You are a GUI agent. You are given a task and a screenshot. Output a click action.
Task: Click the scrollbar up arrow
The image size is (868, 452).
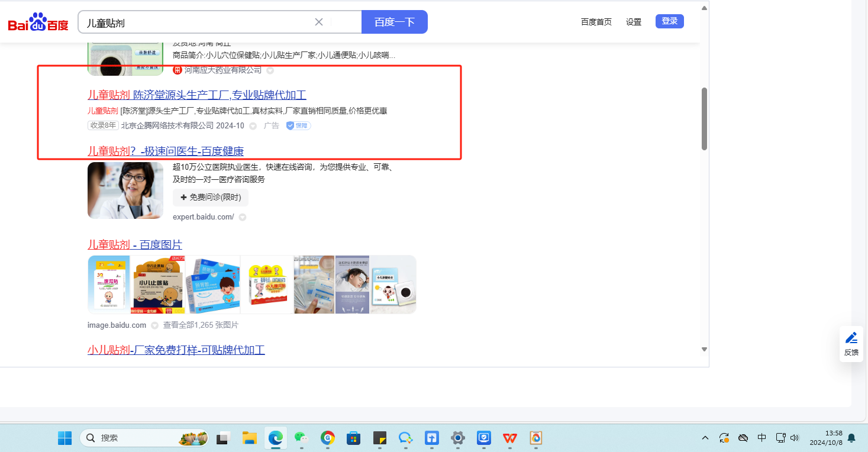pos(704,8)
